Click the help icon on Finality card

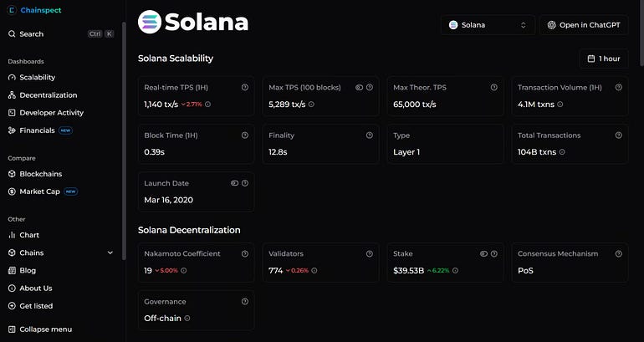[369, 135]
